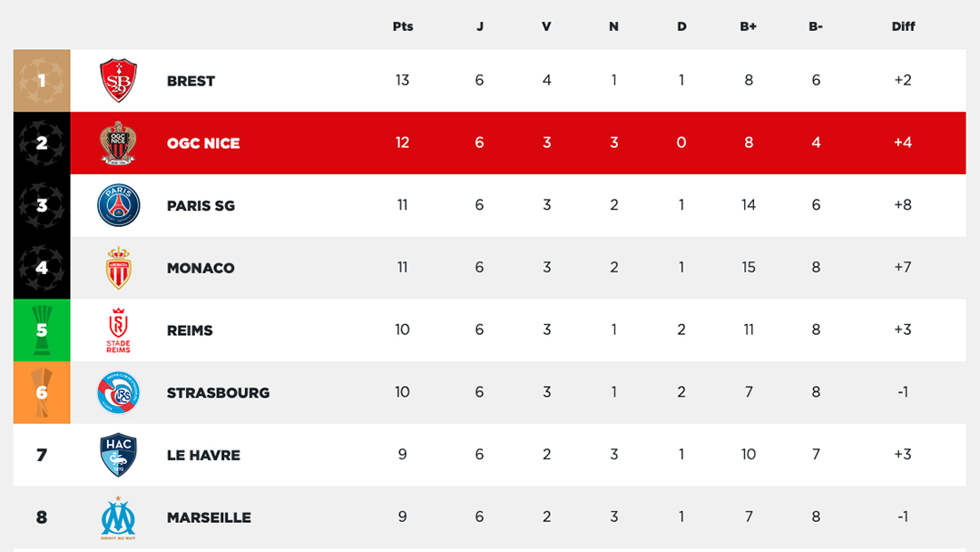Click the MARSEILLE team name
The width and height of the screenshot is (980, 552).
coord(209,517)
